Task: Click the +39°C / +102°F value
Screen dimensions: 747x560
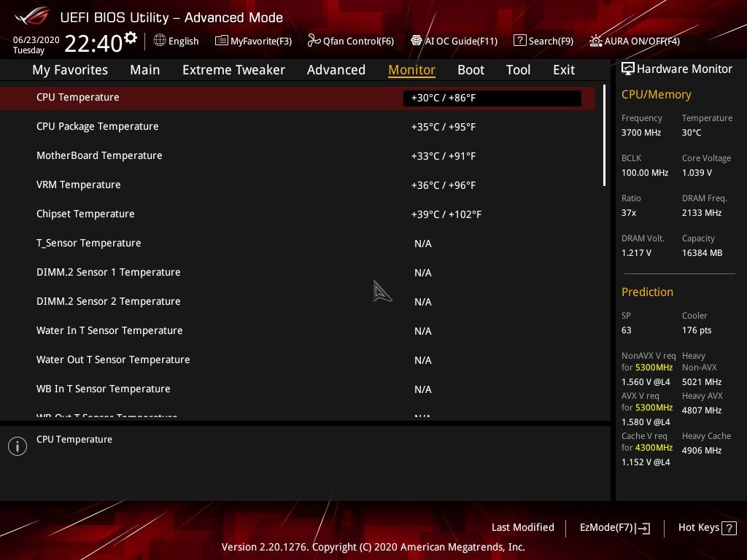Action: [446, 215]
